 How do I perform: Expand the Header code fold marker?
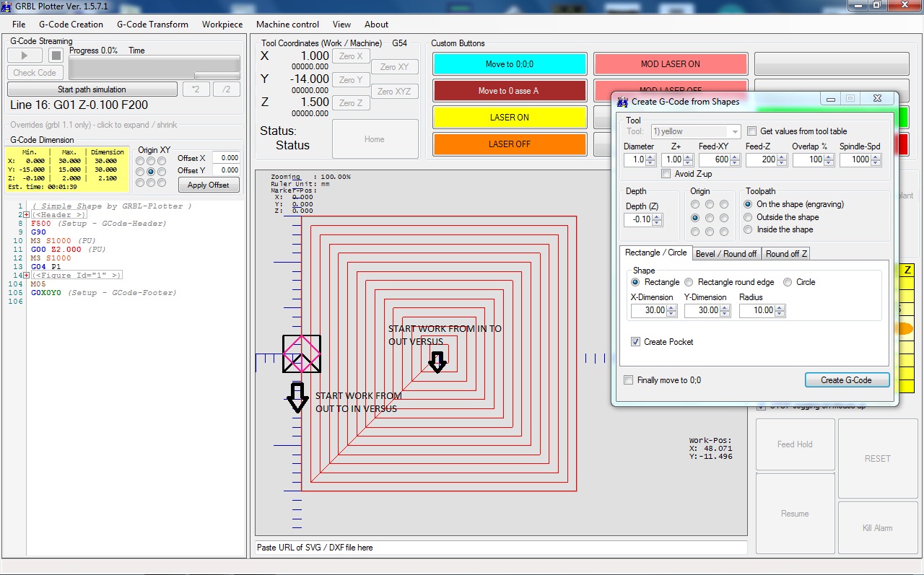tap(26, 215)
